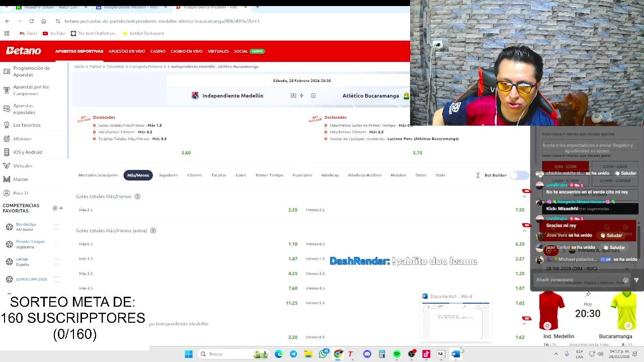Open Word from the taskbar

(x=455, y=354)
